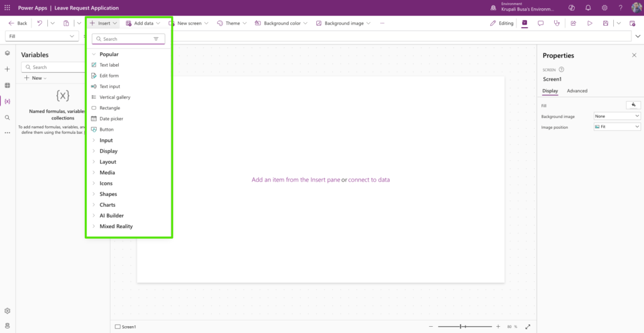The height and width of the screenshot is (333, 644).
Task: Open the Image position Fit dropdown
Action: click(618, 127)
